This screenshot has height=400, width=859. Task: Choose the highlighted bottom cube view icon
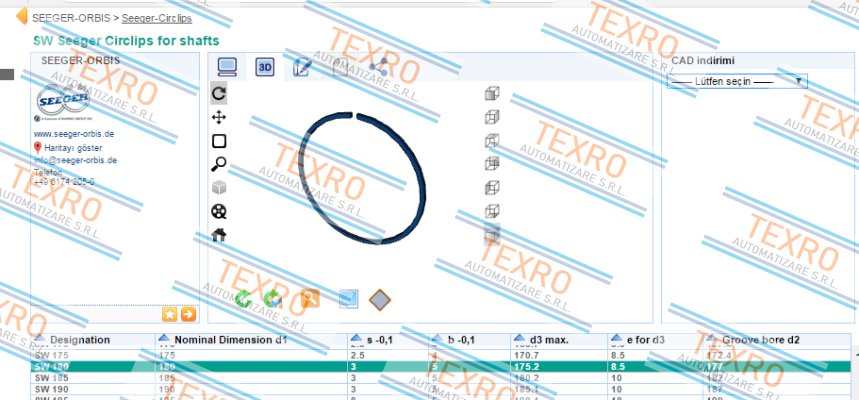pyautogui.click(x=492, y=235)
